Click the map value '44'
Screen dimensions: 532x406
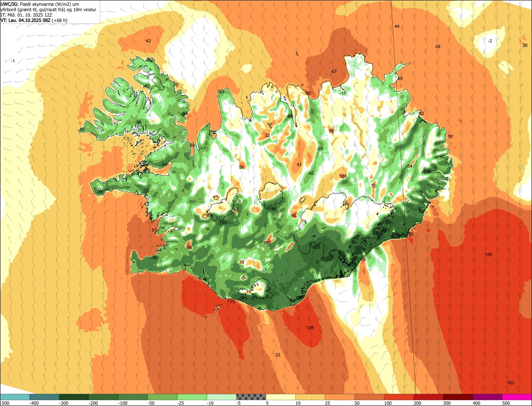pyautogui.click(x=397, y=26)
